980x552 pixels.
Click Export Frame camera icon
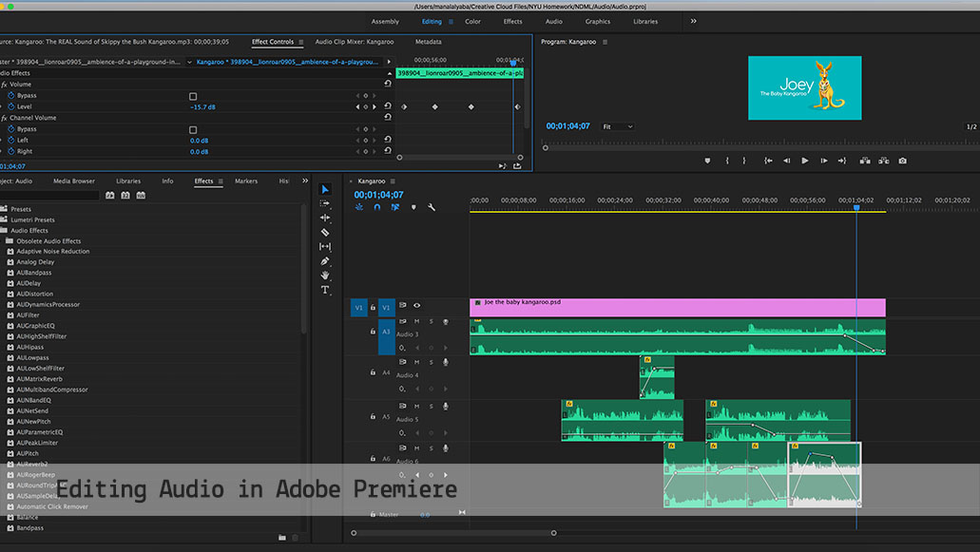coord(902,161)
